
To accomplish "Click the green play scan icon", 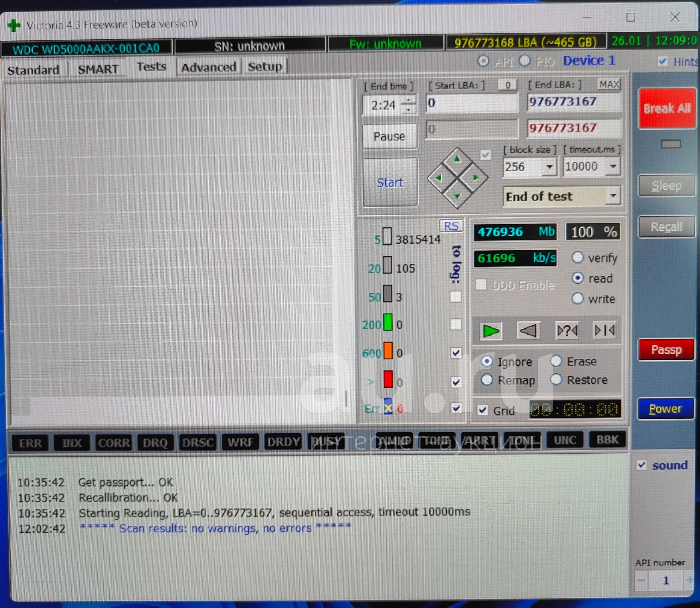I will coord(491,331).
